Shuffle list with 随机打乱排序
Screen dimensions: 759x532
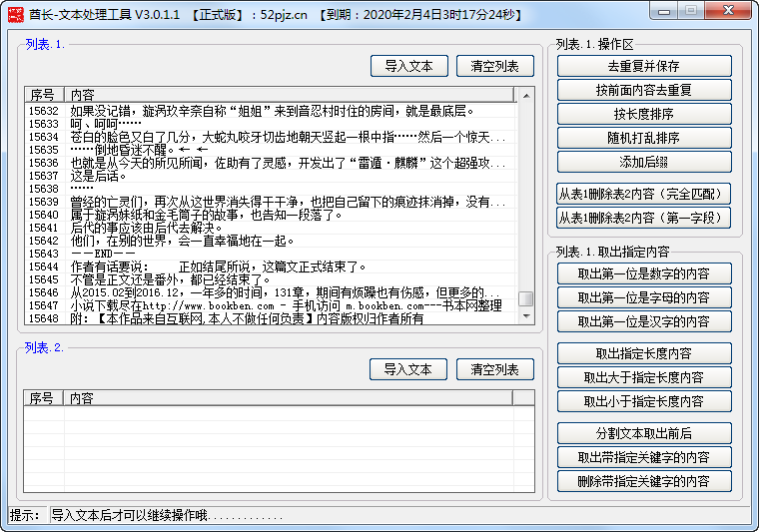click(644, 138)
